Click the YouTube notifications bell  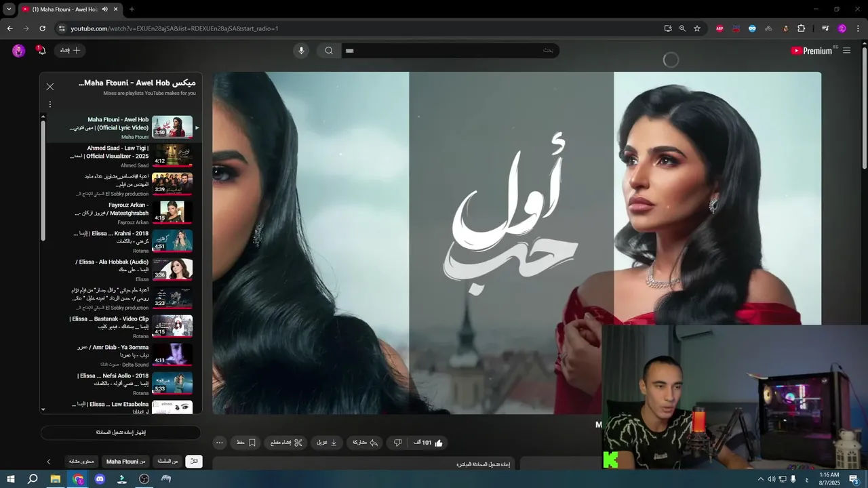[x=41, y=50]
